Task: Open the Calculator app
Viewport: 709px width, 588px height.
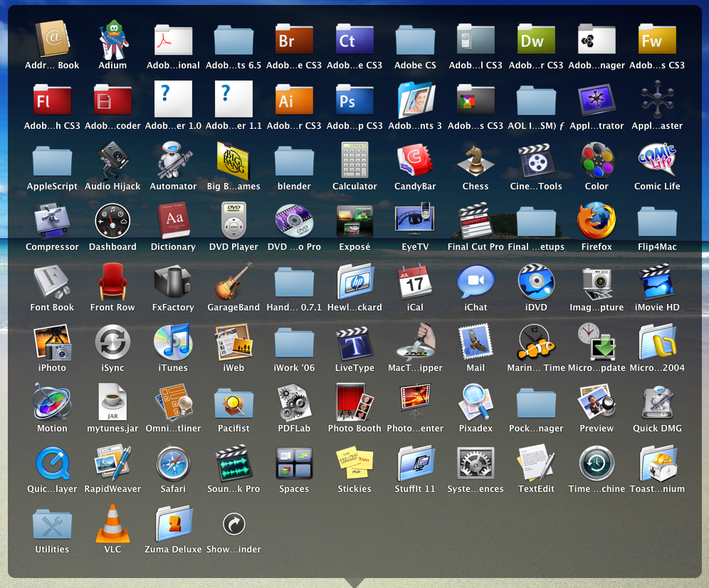Action: click(354, 160)
